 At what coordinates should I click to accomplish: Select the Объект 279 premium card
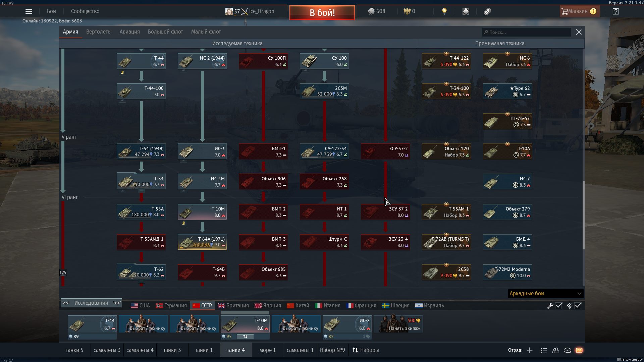[x=507, y=212]
